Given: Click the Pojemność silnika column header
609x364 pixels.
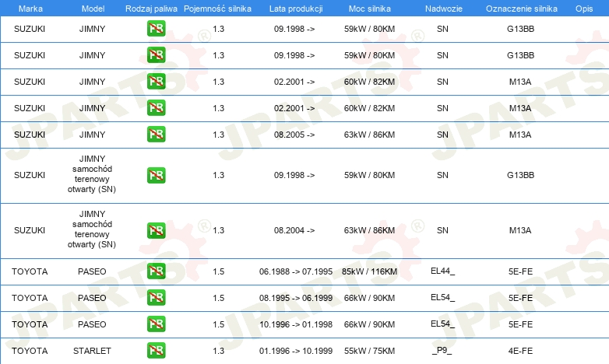Looking at the screenshot, I should (x=217, y=9).
